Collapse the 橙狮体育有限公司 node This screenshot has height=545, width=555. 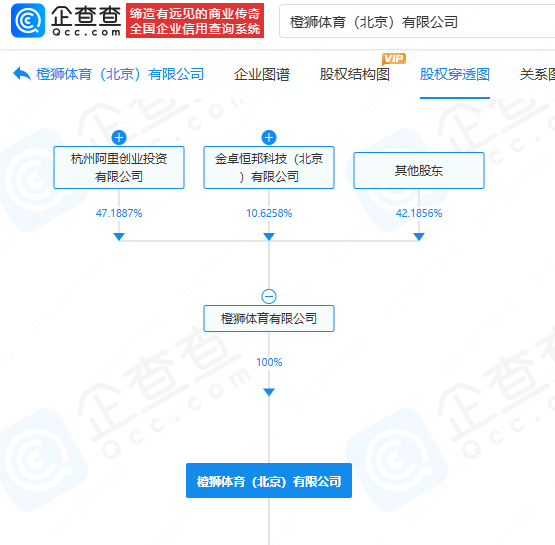point(269,297)
